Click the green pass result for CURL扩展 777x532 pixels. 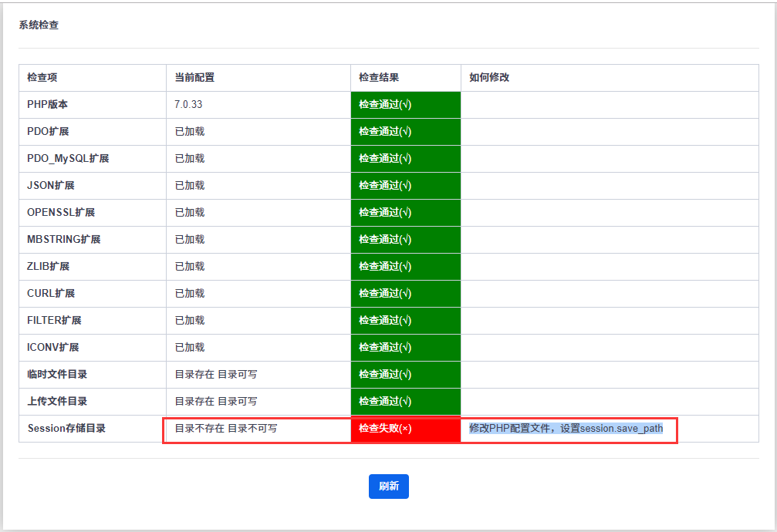(x=385, y=294)
